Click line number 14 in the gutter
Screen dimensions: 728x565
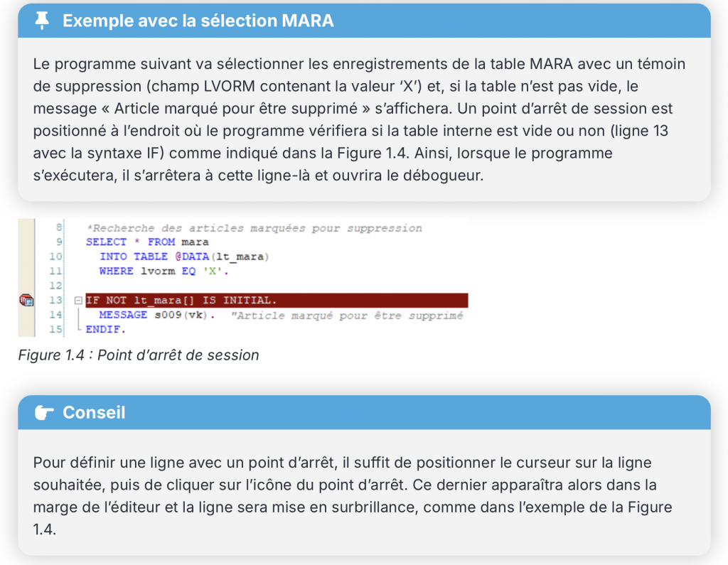point(56,315)
